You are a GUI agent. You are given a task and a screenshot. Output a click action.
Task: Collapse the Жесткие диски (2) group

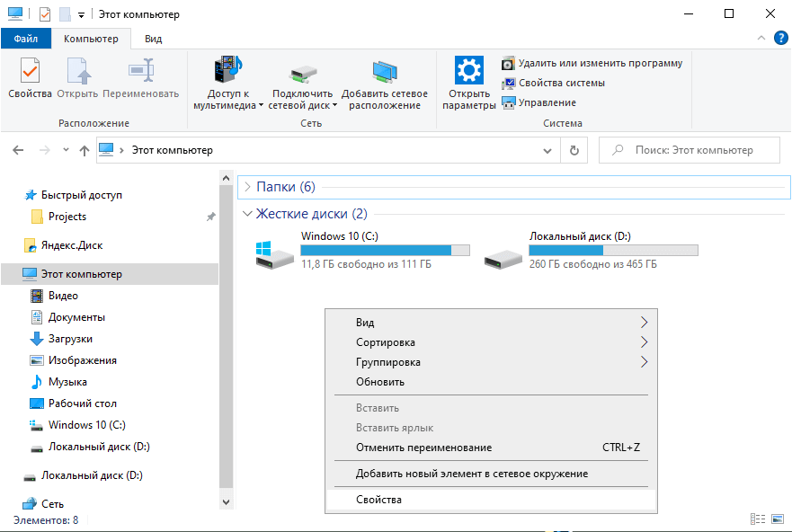point(247,214)
